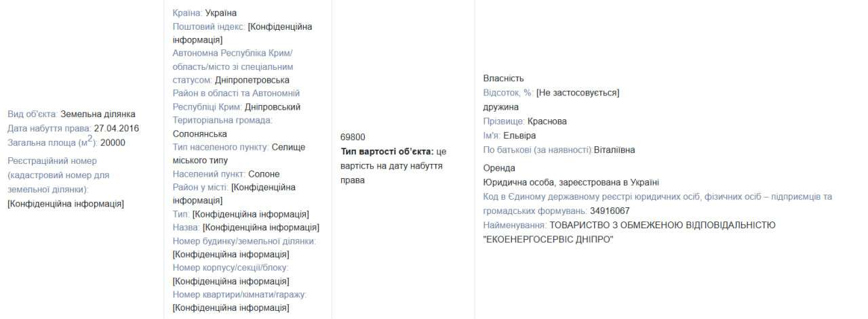Click the district value "Дніпровський"

pyautogui.click(x=273, y=107)
